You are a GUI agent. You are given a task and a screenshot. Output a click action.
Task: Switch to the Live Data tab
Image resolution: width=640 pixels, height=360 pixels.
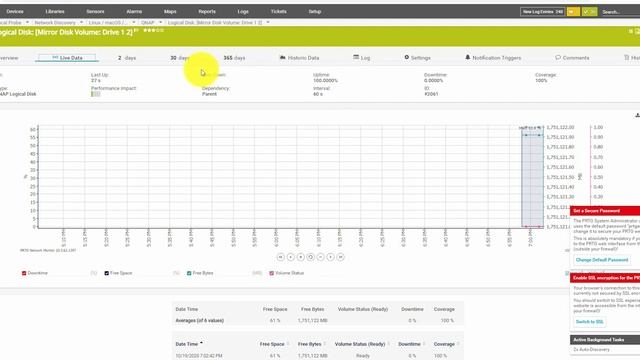coord(67,58)
